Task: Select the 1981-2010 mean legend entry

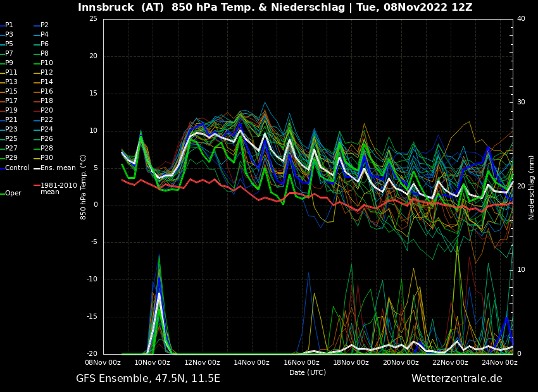Action: point(58,188)
